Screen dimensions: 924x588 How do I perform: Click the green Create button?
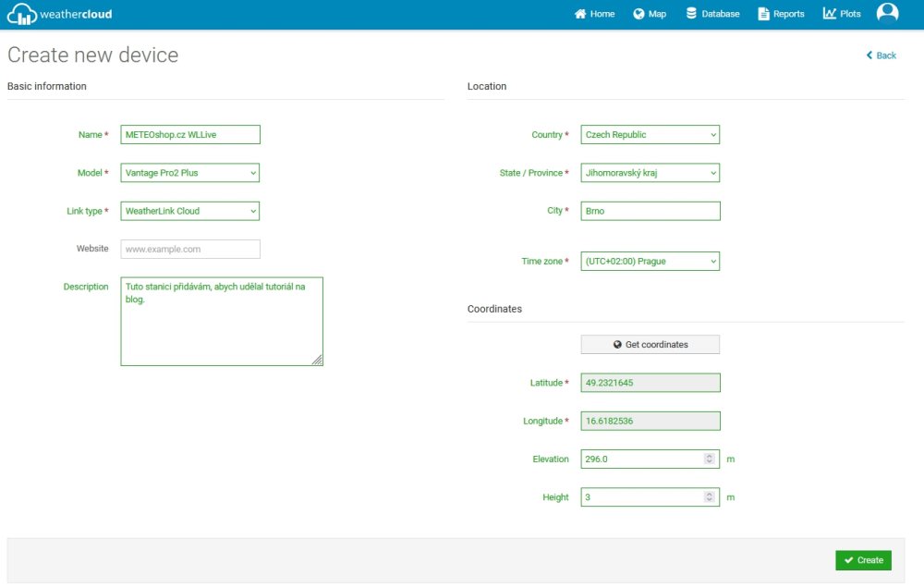[863, 560]
